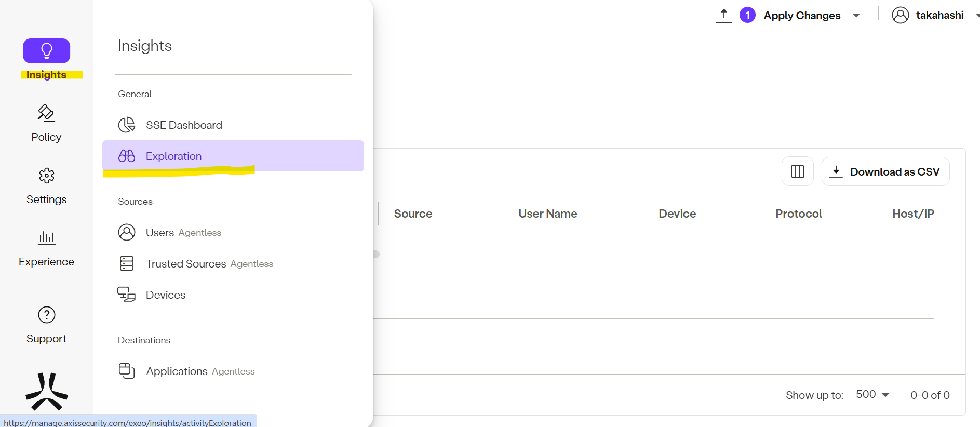
Task: Open Devices menu item
Action: [x=165, y=295]
